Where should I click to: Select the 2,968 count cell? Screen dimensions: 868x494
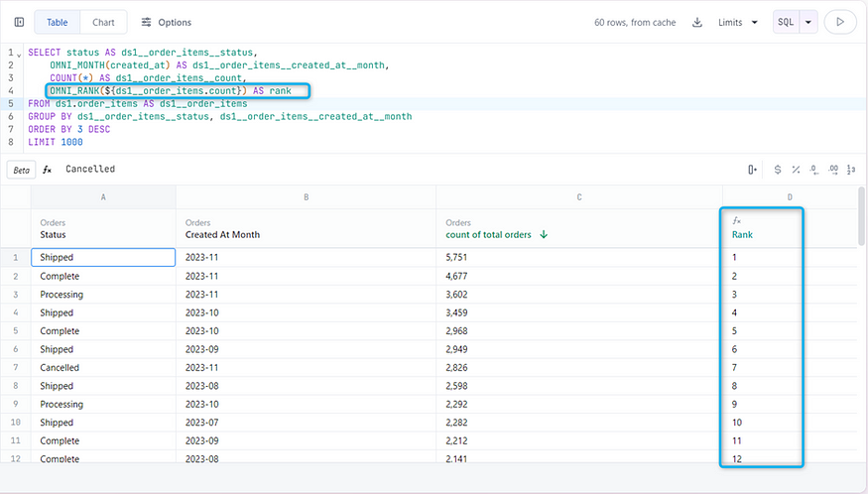click(x=579, y=331)
